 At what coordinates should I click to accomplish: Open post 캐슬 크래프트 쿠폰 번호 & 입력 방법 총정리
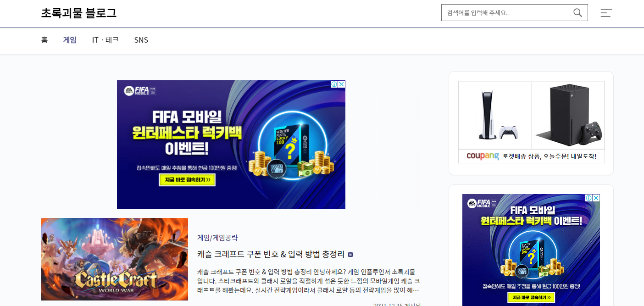coord(271,254)
